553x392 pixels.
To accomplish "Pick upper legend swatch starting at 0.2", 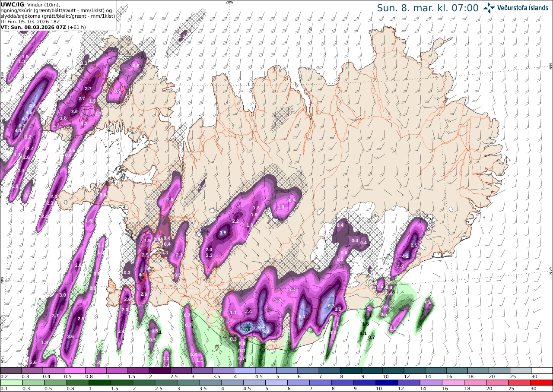I will point(11,370).
